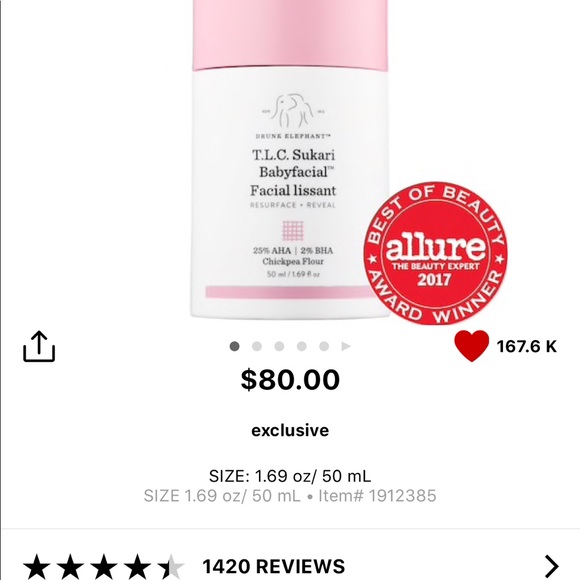
Task: Click the 167.6 K loves count
Action: (x=527, y=346)
